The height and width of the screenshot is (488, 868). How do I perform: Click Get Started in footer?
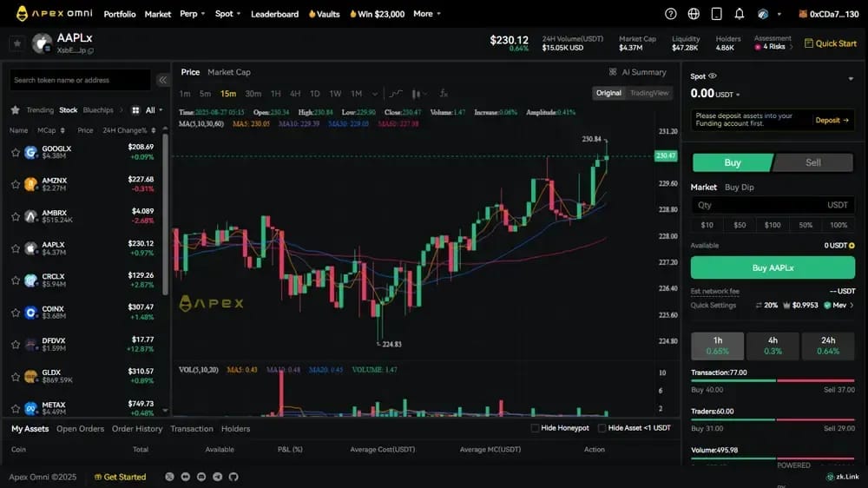tap(120, 477)
